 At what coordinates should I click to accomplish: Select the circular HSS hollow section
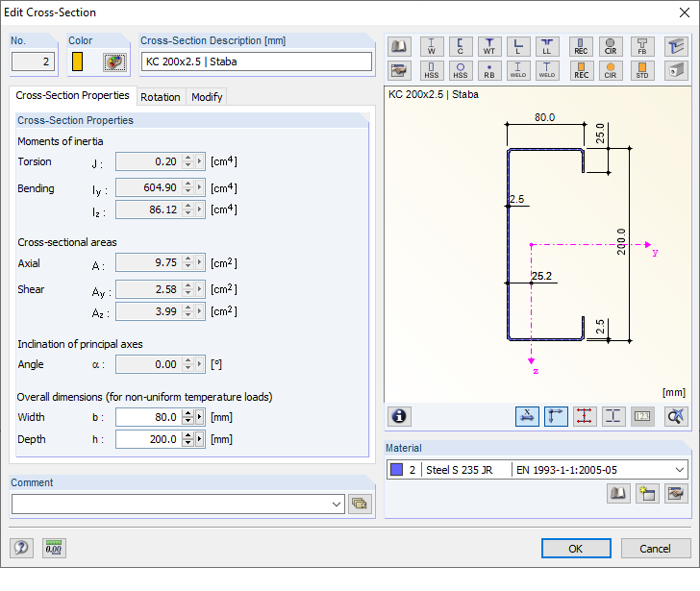pyautogui.click(x=461, y=70)
